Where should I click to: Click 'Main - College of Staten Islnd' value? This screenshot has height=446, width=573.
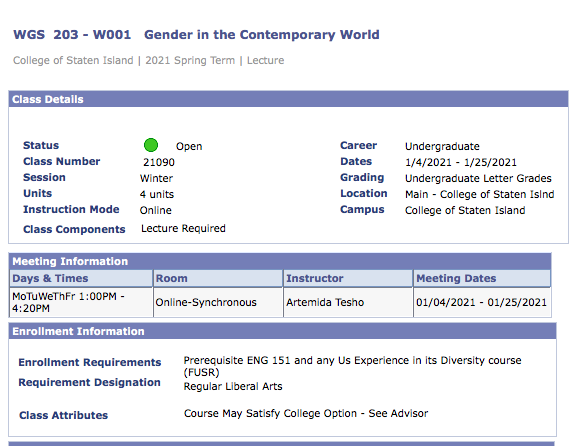tap(480, 194)
